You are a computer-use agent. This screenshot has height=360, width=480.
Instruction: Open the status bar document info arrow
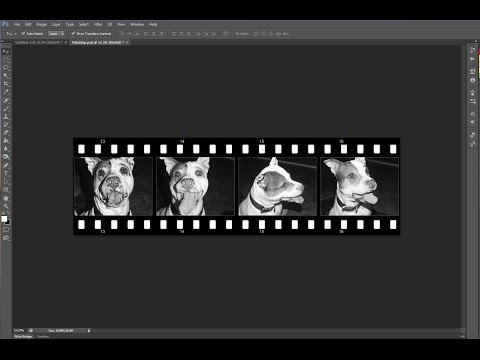pos(89,331)
